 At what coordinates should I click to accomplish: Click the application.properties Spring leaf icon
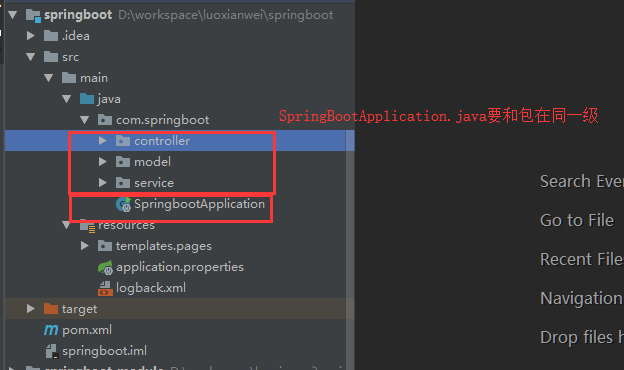[105, 267]
